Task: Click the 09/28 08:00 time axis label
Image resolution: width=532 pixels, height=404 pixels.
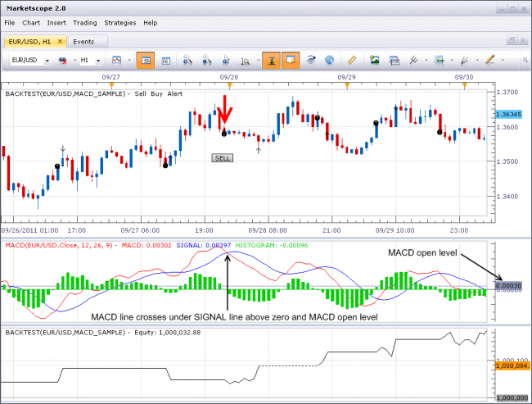Action: [x=268, y=230]
